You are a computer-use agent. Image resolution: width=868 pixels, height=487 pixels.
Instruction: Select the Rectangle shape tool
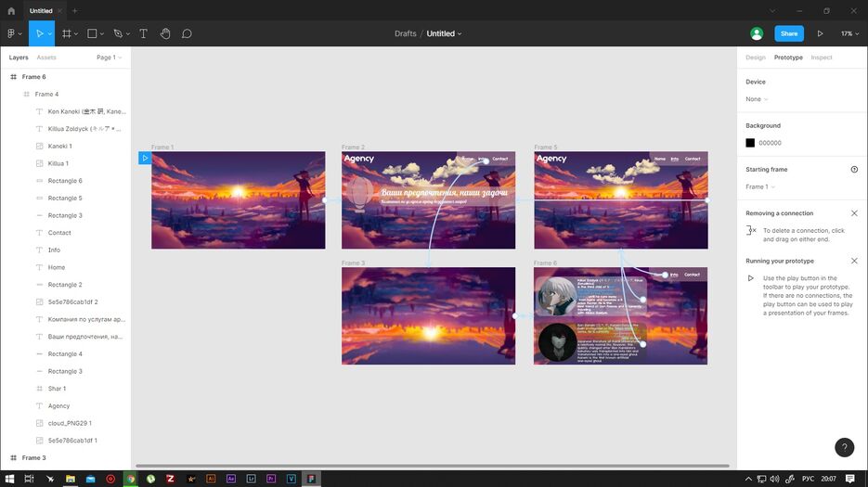click(x=93, y=33)
